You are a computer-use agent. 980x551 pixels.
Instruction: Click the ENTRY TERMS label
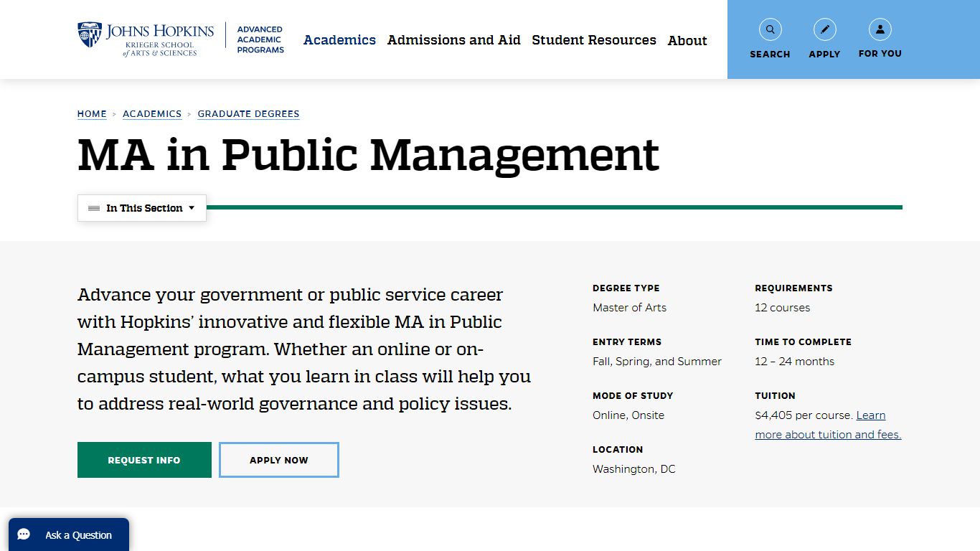point(627,342)
